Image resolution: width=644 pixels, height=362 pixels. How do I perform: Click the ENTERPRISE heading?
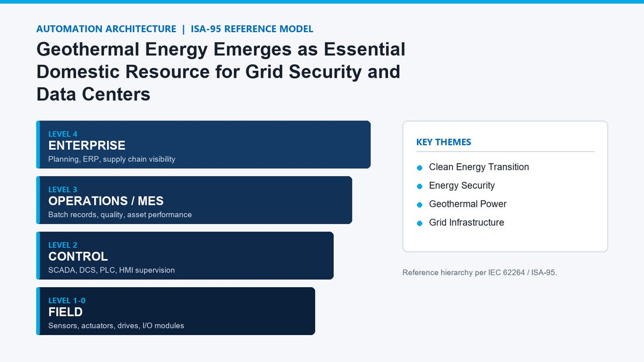point(87,145)
